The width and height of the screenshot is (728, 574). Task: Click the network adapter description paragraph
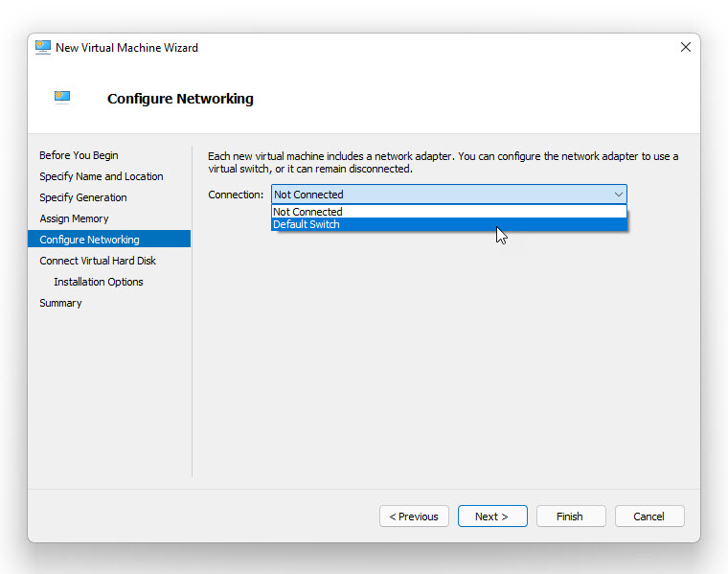pos(443,163)
